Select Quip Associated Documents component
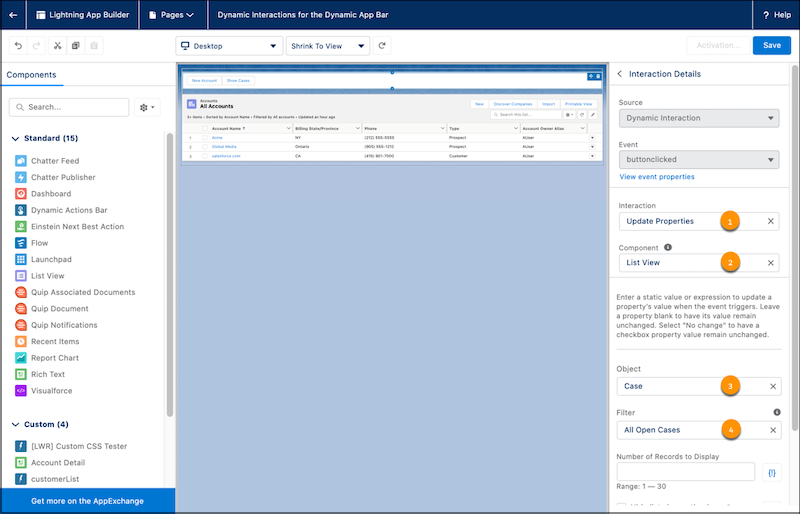Screen dimensions: 800x514 click(75, 292)
